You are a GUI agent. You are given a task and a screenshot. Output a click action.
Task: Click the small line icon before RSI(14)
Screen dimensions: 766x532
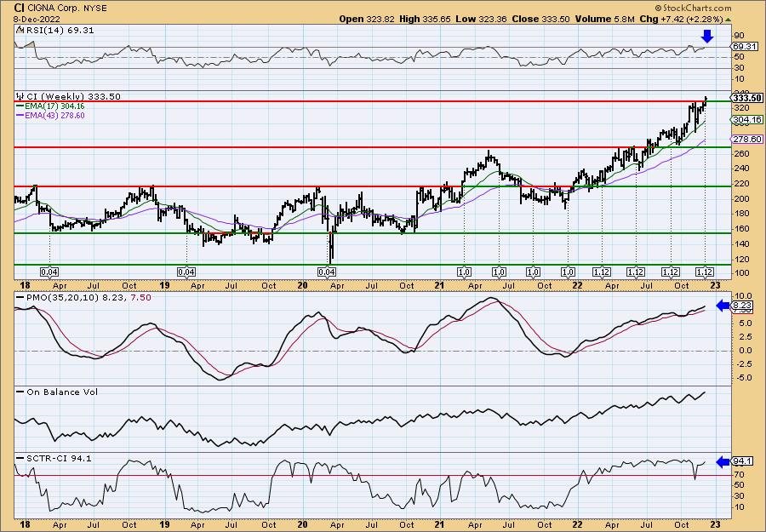tap(19, 31)
